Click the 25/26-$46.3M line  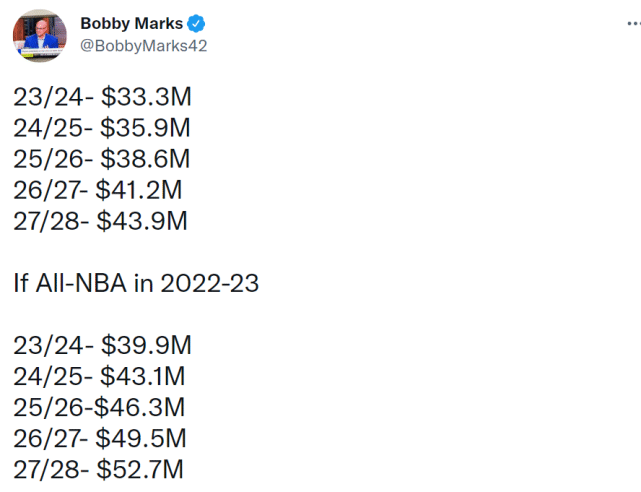[x=99, y=407]
